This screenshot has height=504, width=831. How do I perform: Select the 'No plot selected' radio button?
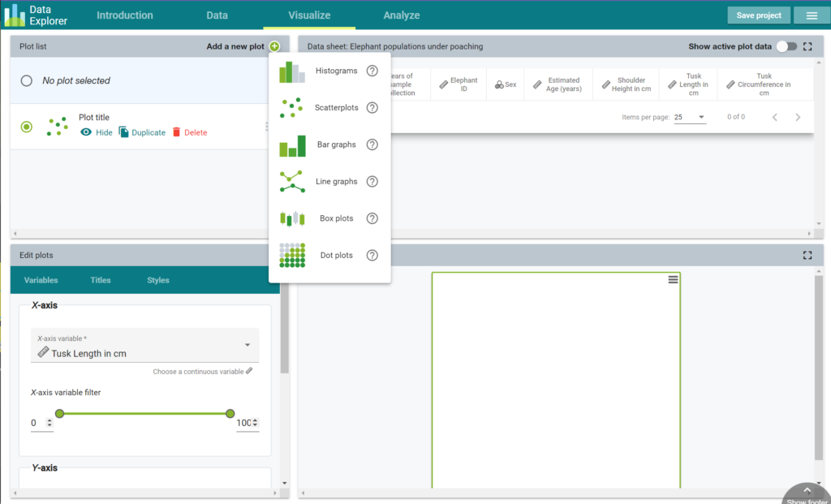tap(27, 81)
